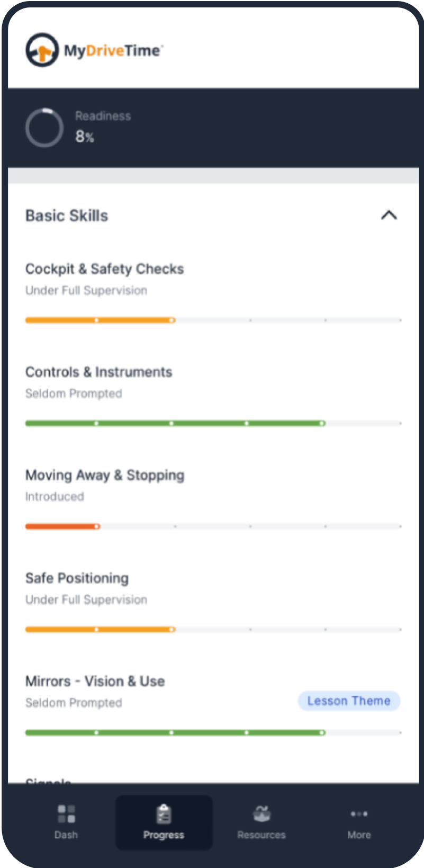Click the MyDriveTime steering wheel logo icon

pos(42,50)
